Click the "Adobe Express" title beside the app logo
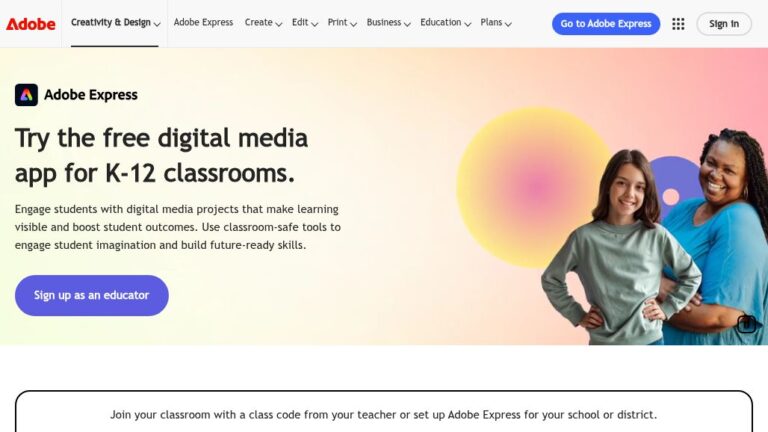The width and height of the screenshot is (768, 432). [91, 95]
